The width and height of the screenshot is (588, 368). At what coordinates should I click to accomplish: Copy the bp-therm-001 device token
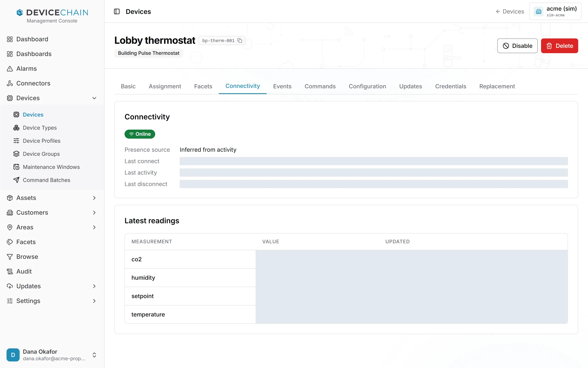click(x=239, y=40)
